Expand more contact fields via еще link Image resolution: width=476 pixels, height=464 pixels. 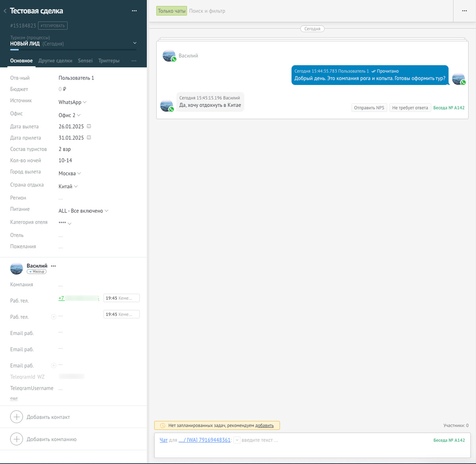pos(14,398)
